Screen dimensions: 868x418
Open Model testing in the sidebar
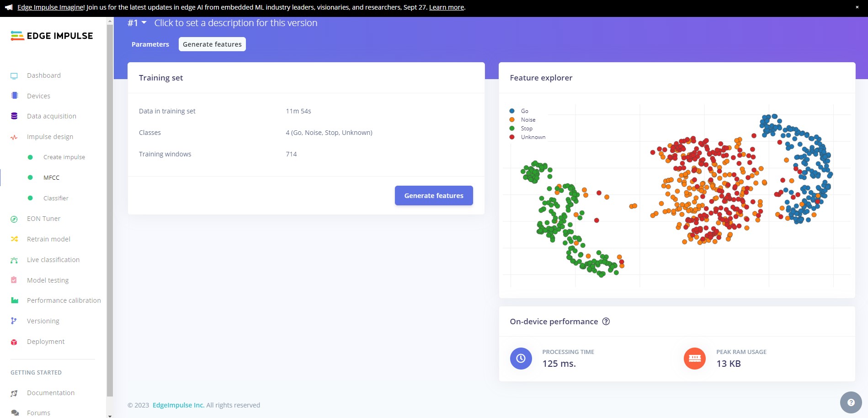coord(48,280)
